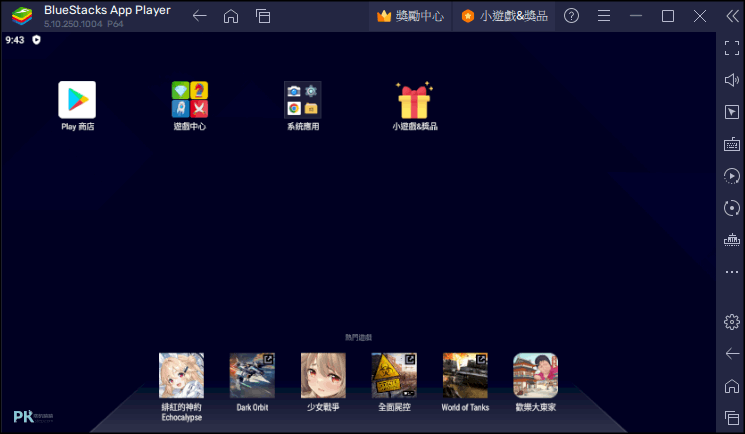
Task: Open the help question mark icon
Action: tap(571, 16)
